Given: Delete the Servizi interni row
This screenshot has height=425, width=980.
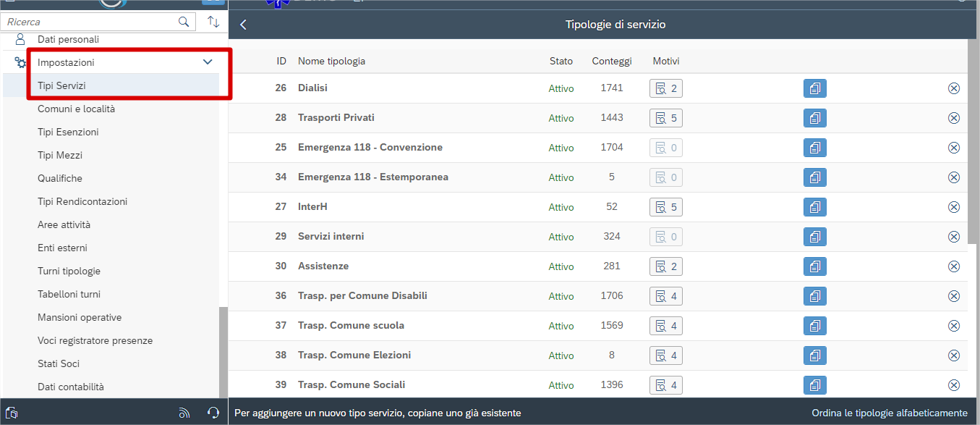Looking at the screenshot, I should point(953,237).
